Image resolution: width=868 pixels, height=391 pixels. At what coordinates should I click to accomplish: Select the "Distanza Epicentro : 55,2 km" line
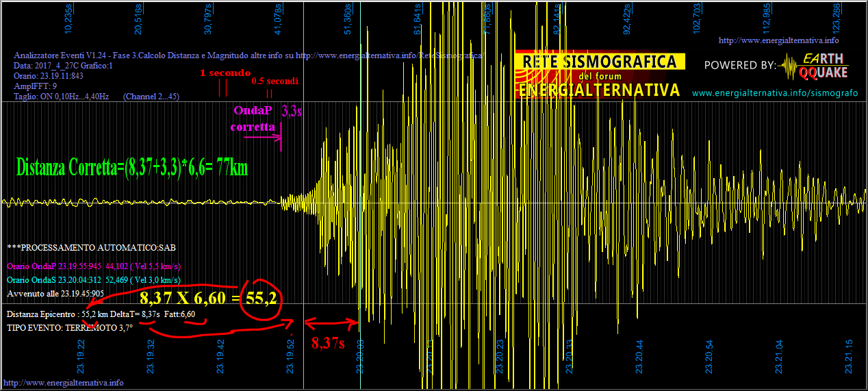[101, 314]
